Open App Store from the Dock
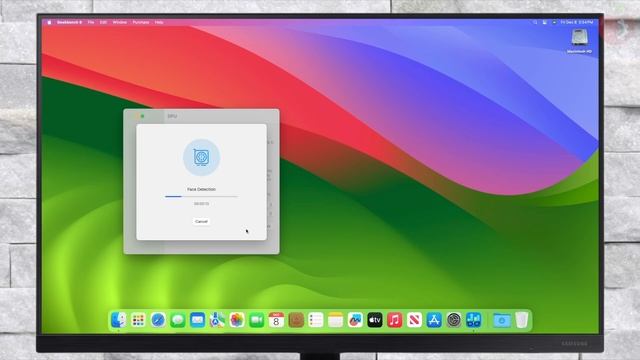640x360 pixels. pos(434,320)
